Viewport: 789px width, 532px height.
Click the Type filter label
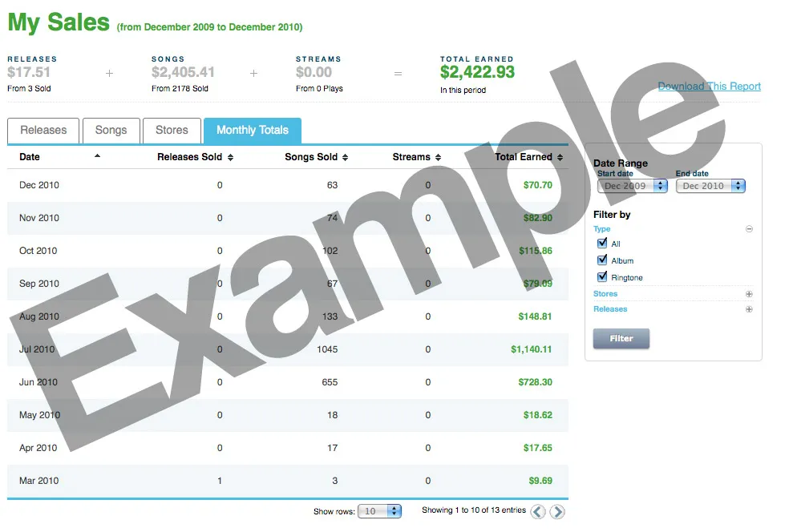[602, 229]
